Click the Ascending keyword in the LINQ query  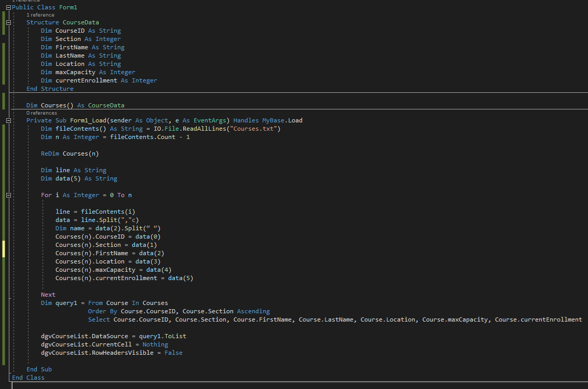[253, 311]
